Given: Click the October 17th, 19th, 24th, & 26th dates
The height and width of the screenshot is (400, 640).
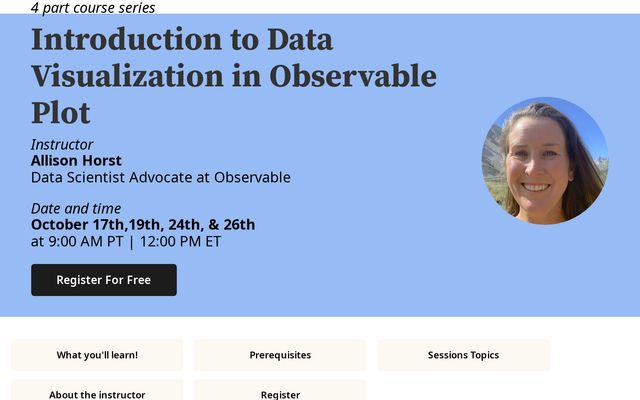Looking at the screenshot, I should (143, 224).
